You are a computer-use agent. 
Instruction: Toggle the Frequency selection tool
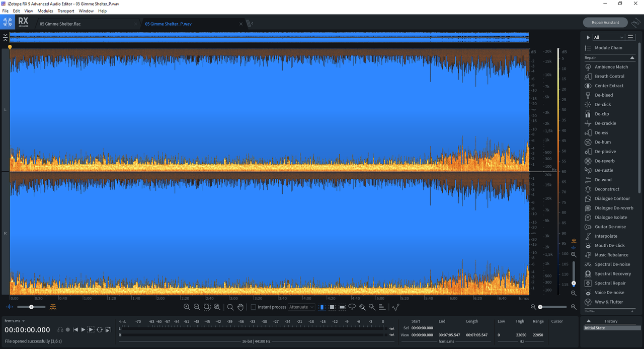342,307
